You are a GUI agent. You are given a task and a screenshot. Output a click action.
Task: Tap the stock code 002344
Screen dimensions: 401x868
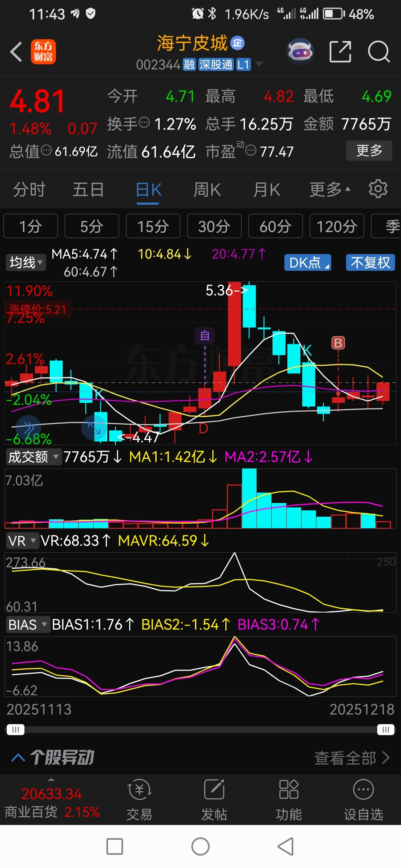coord(158,65)
